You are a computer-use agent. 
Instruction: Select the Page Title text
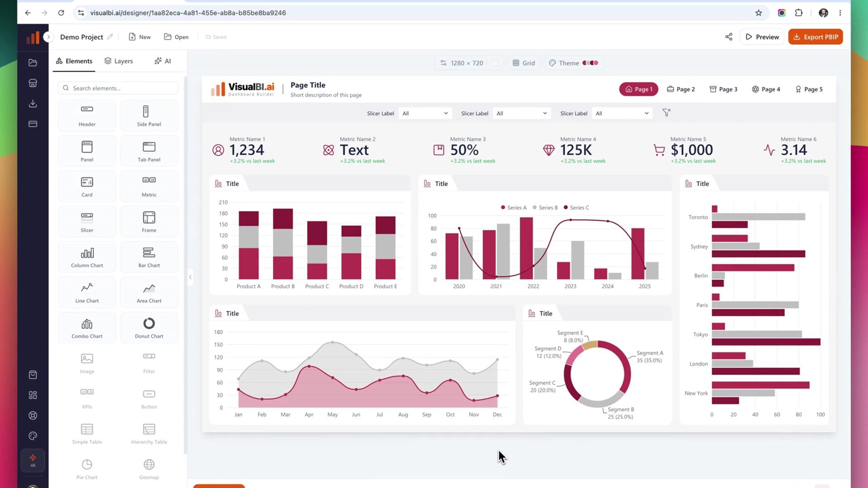308,85
